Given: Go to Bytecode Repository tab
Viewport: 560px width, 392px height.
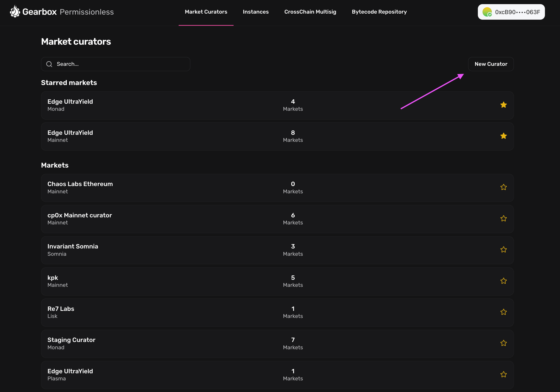Looking at the screenshot, I should click(379, 12).
